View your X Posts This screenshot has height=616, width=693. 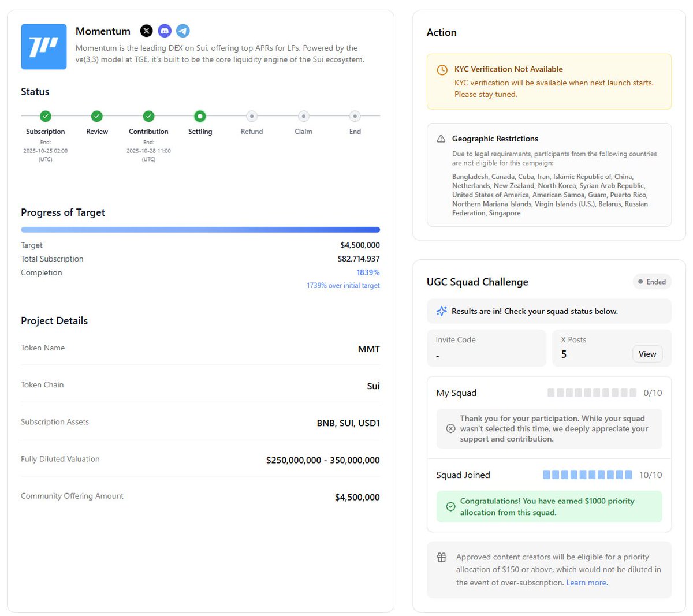(x=647, y=354)
